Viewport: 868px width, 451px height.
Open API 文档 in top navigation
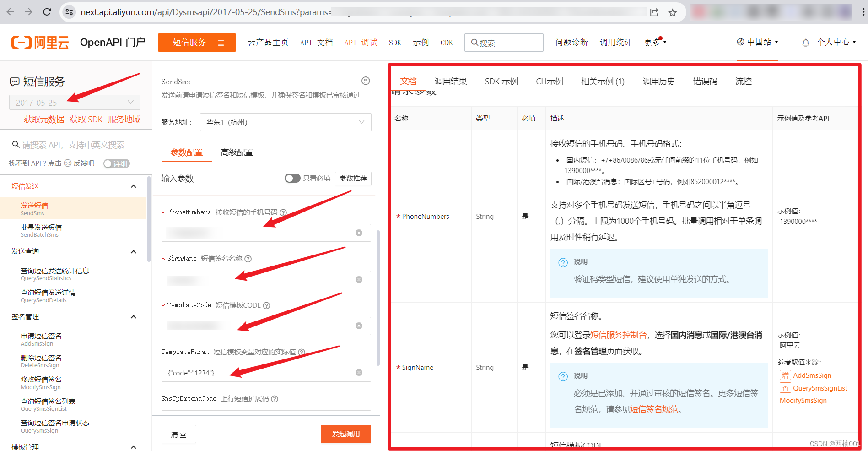click(x=316, y=43)
